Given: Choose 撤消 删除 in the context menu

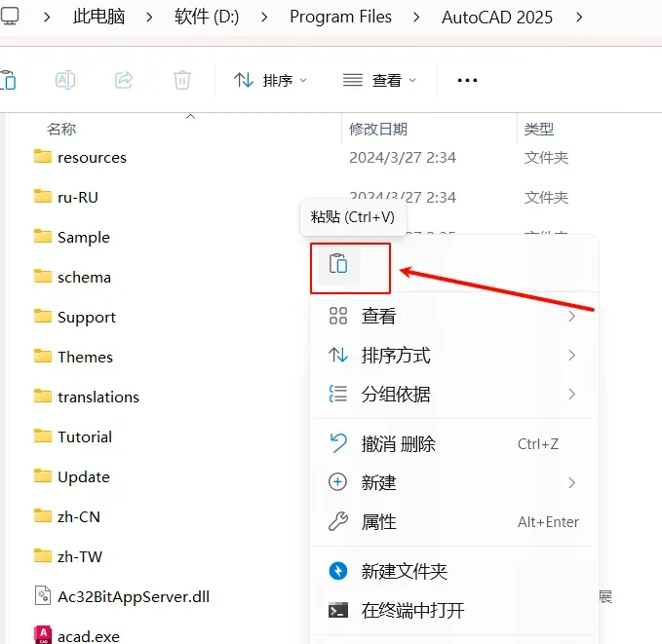Looking at the screenshot, I should 454,444.
